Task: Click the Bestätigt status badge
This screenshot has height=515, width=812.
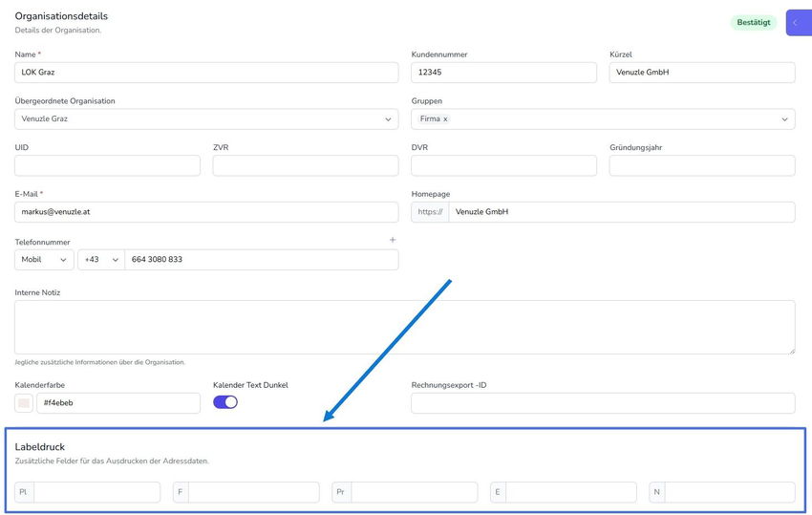Action: (753, 23)
